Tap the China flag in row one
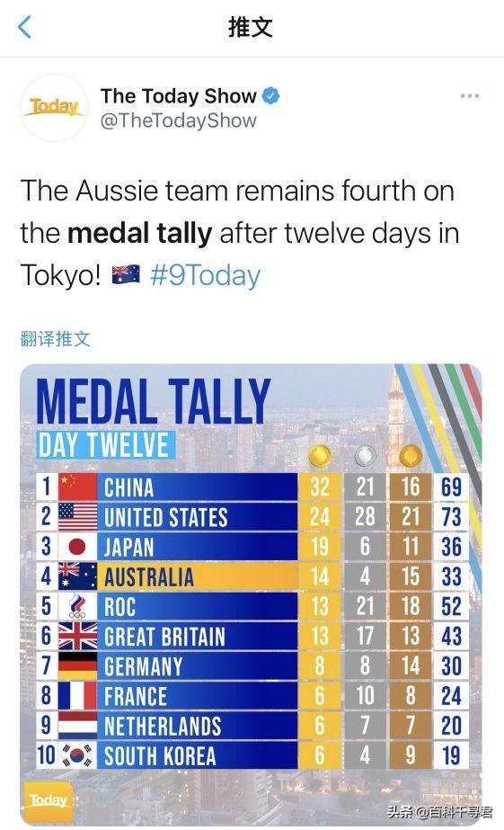The width and height of the screenshot is (504, 830). coord(78,486)
